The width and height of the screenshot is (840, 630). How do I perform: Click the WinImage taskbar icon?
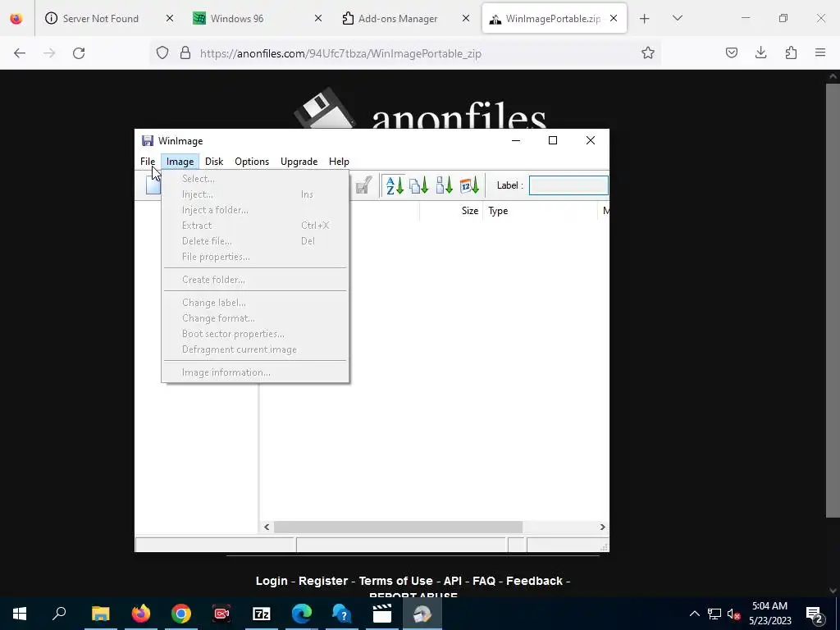[422, 614]
